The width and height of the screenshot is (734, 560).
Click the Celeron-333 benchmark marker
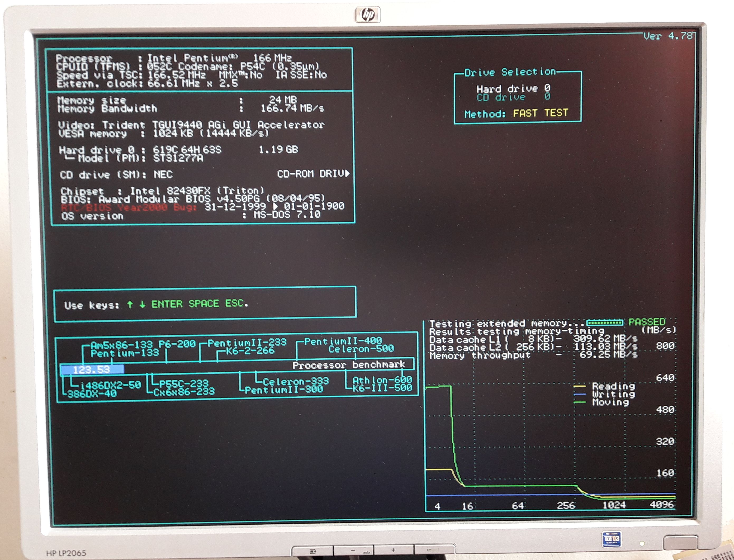pos(296,381)
